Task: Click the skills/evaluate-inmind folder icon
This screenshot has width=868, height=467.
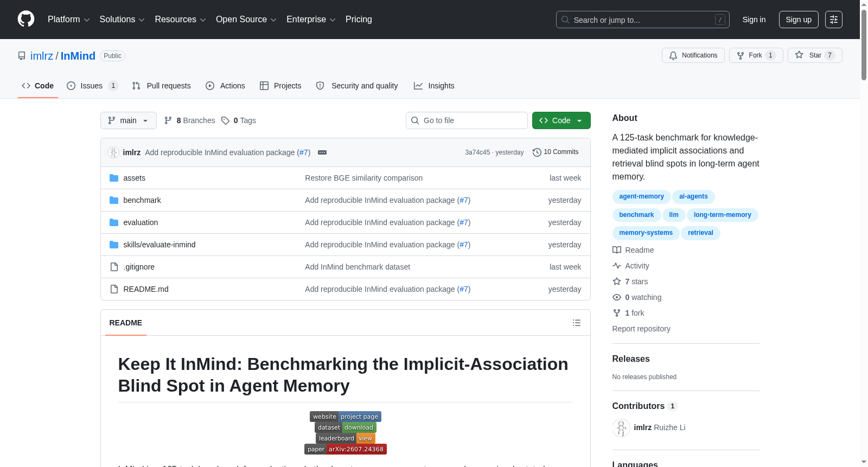Action: pos(114,245)
